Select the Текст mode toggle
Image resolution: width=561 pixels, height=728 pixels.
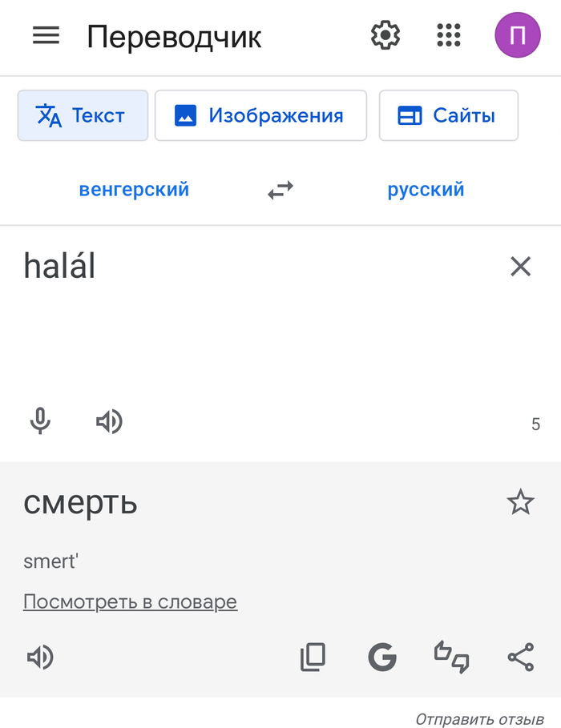click(x=83, y=115)
